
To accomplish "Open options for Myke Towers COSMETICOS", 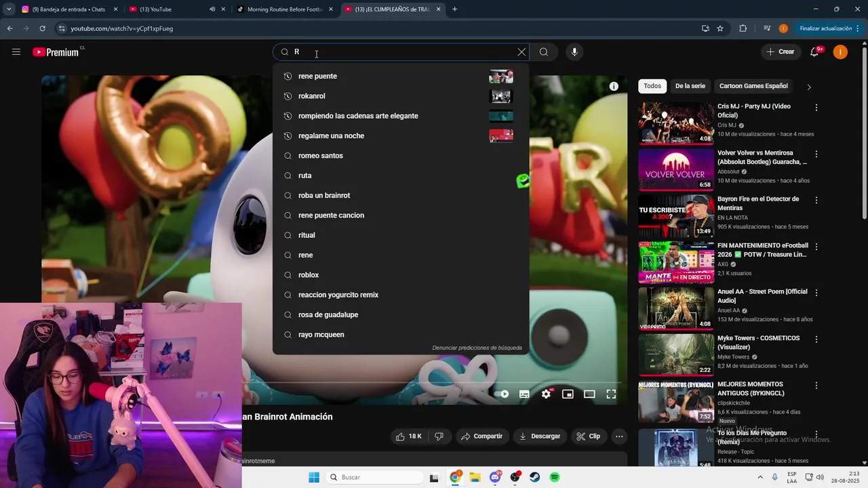I will [x=816, y=339].
